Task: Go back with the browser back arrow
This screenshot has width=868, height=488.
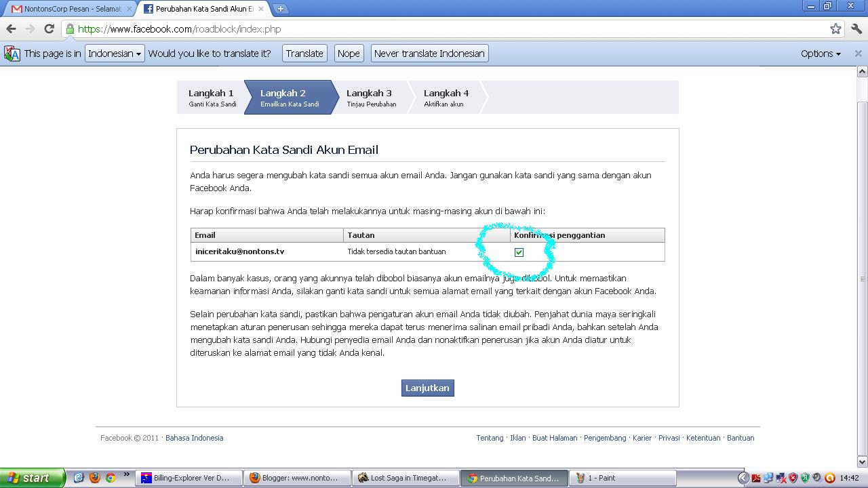Action: pos(11,28)
